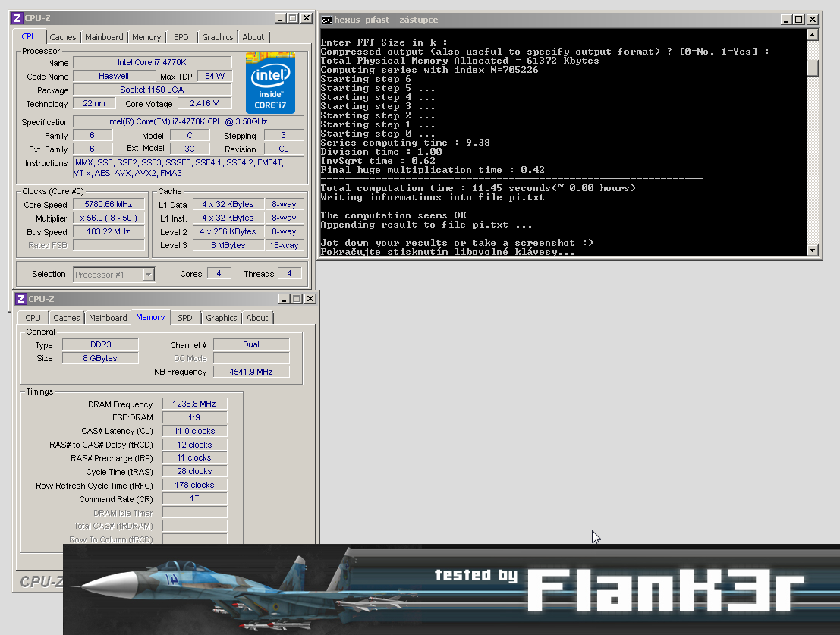Image resolution: width=840 pixels, height=635 pixels.
Task: Maximize the top CPU-Z window
Action: [x=292, y=18]
